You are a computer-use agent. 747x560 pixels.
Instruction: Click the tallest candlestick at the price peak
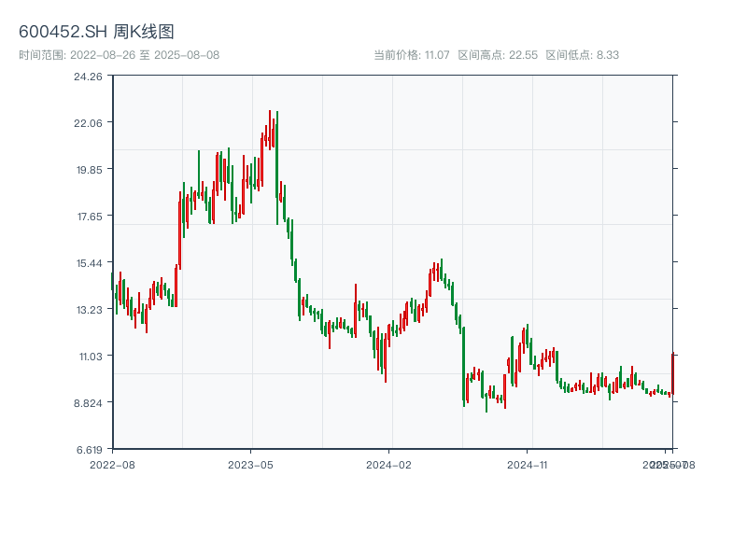coord(270,129)
